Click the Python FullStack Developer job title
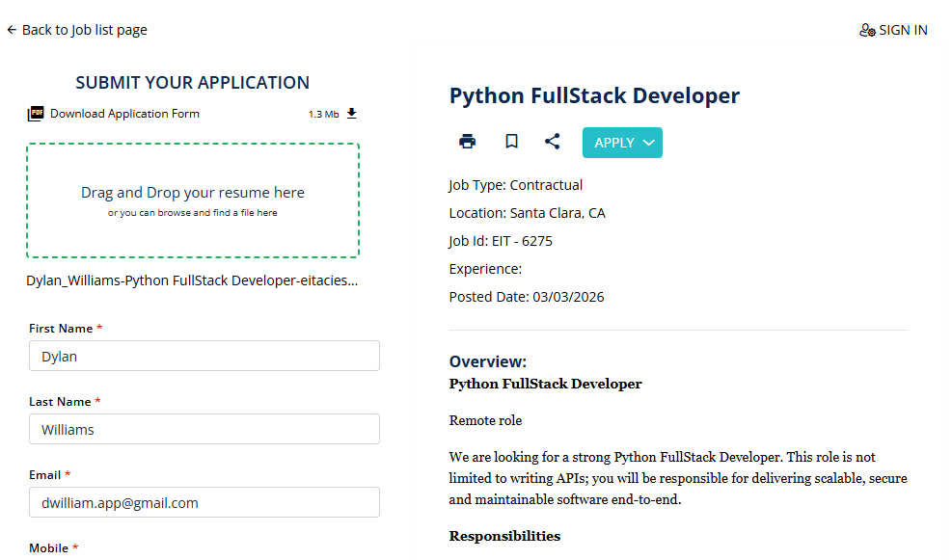 click(x=594, y=96)
